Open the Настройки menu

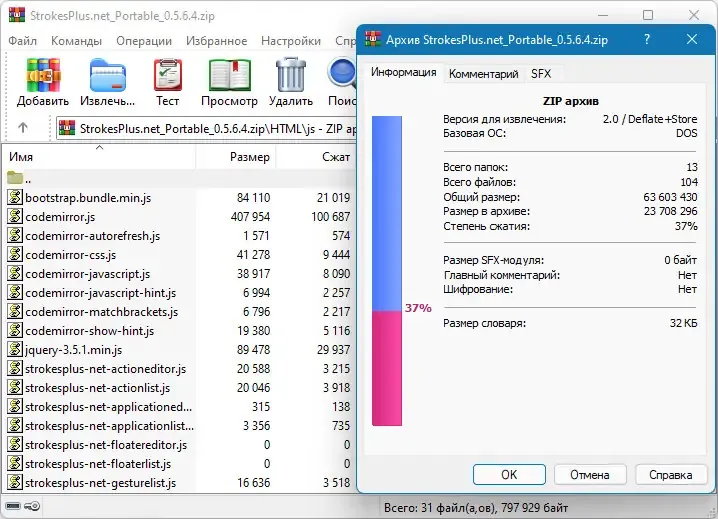point(291,41)
